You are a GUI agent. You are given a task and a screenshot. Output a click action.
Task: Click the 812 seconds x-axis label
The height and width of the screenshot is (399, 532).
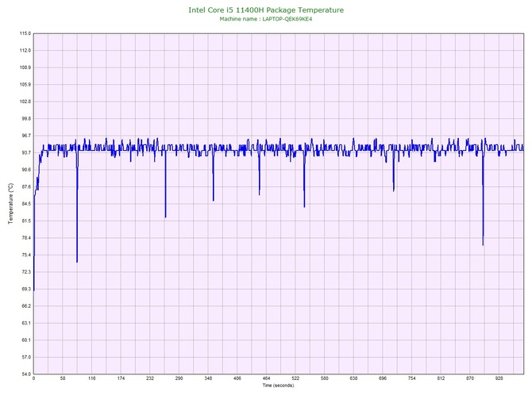point(441,378)
